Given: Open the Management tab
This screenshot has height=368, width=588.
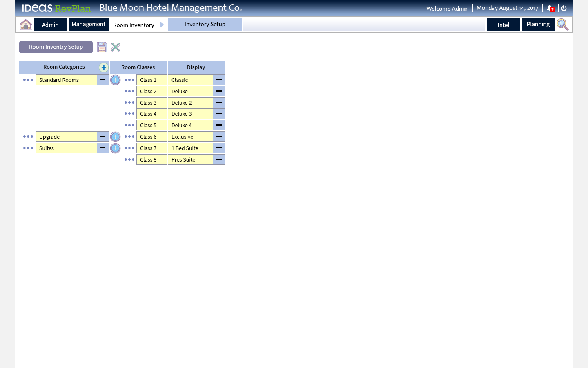Looking at the screenshot, I should [89, 24].
